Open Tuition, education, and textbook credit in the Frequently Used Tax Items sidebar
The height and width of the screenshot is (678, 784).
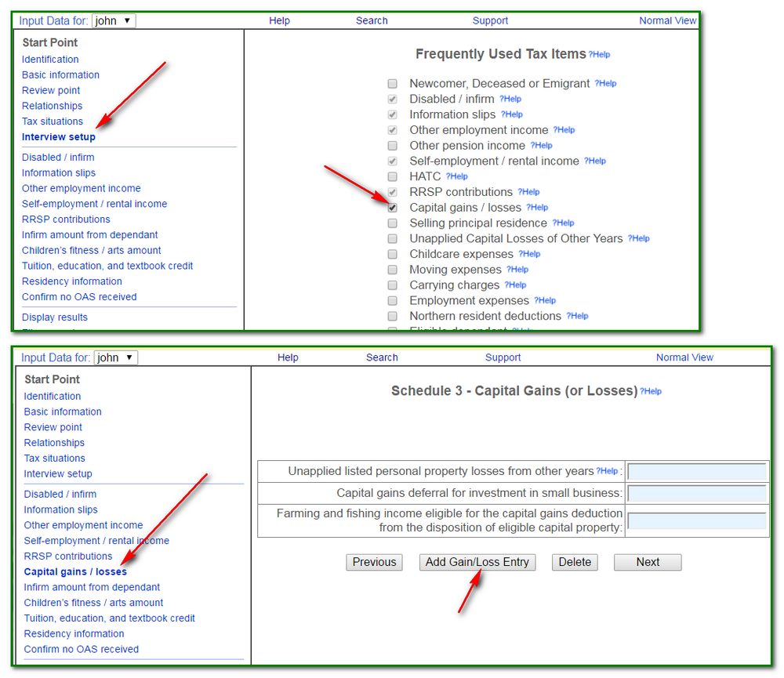click(107, 266)
